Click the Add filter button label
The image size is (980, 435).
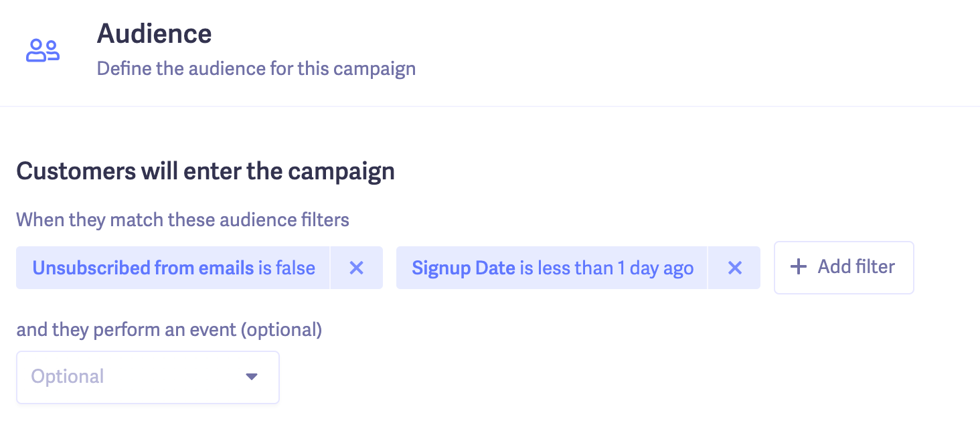[856, 267]
